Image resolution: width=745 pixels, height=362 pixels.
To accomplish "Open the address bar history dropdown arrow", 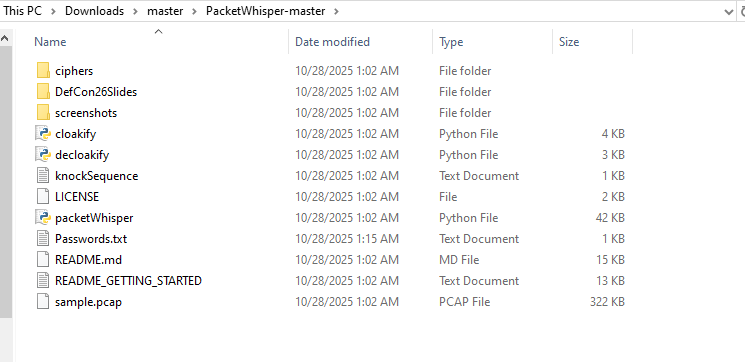I will (x=728, y=11).
